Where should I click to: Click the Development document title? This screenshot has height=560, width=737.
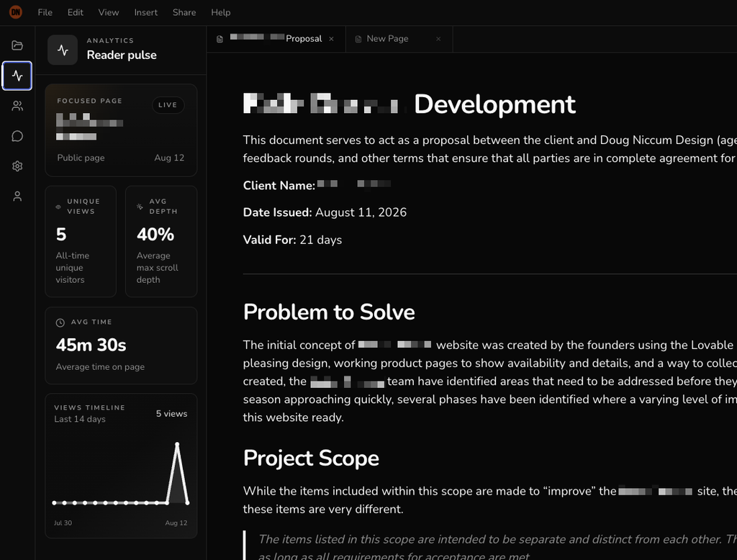(410, 104)
